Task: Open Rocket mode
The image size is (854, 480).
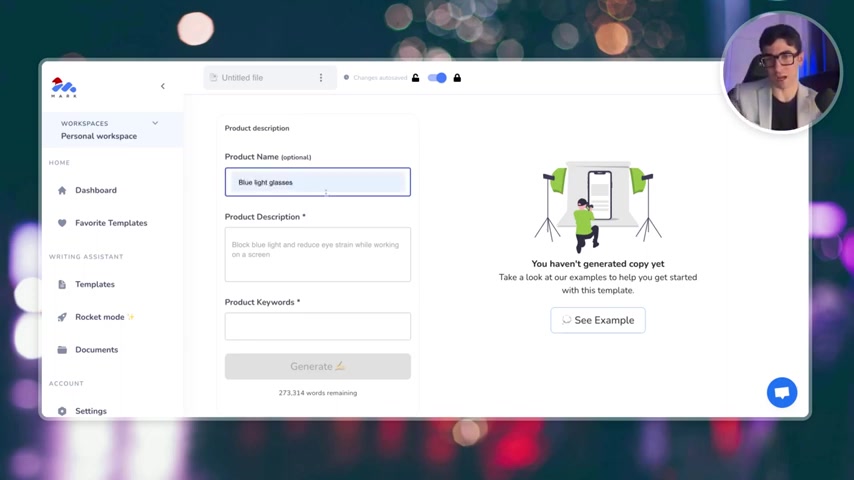Action: [100, 317]
